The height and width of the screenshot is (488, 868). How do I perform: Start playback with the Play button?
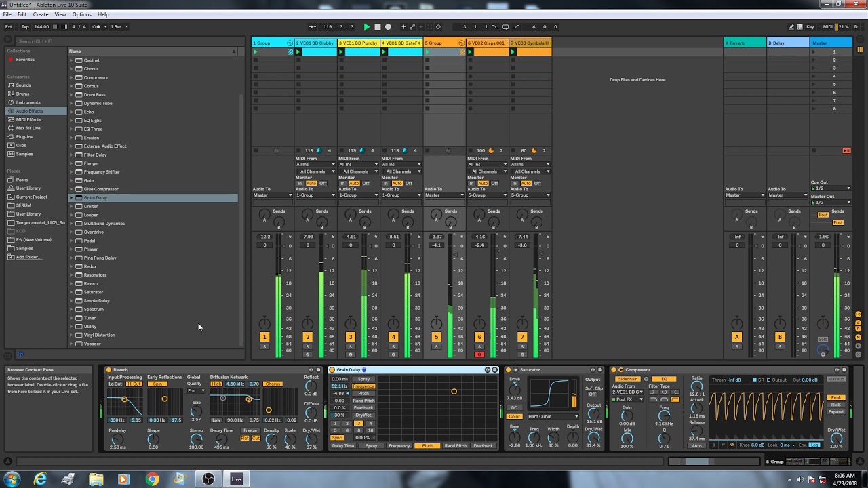(x=367, y=27)
